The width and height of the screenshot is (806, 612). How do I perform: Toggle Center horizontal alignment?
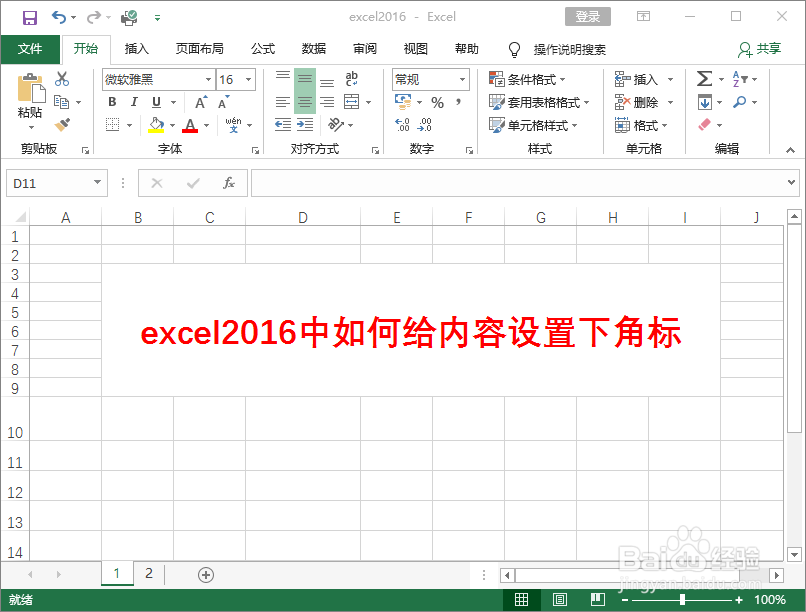(x=305, y=102)
